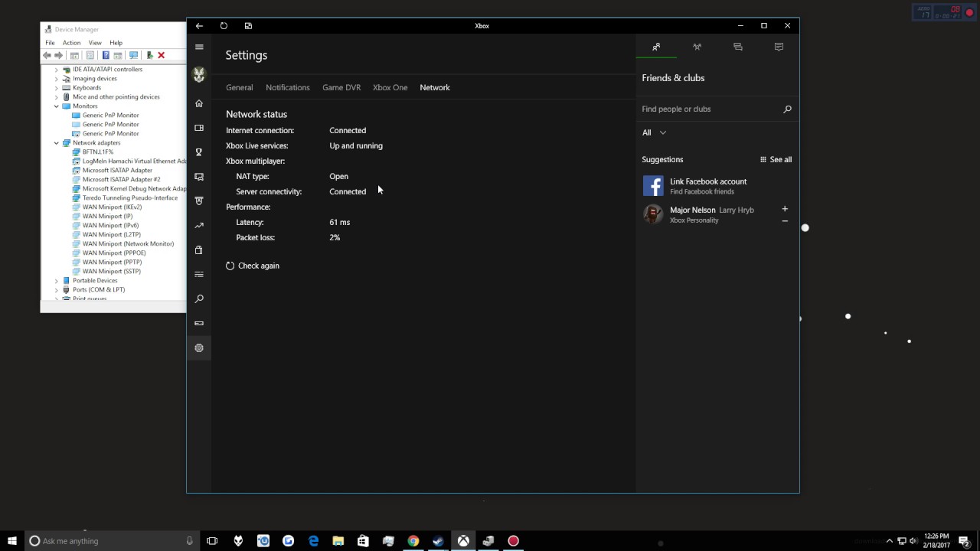Expand Ports (COM & LPT) node
Screen dimensions: 980x551
pyautogui.click(x=56, y=290)
